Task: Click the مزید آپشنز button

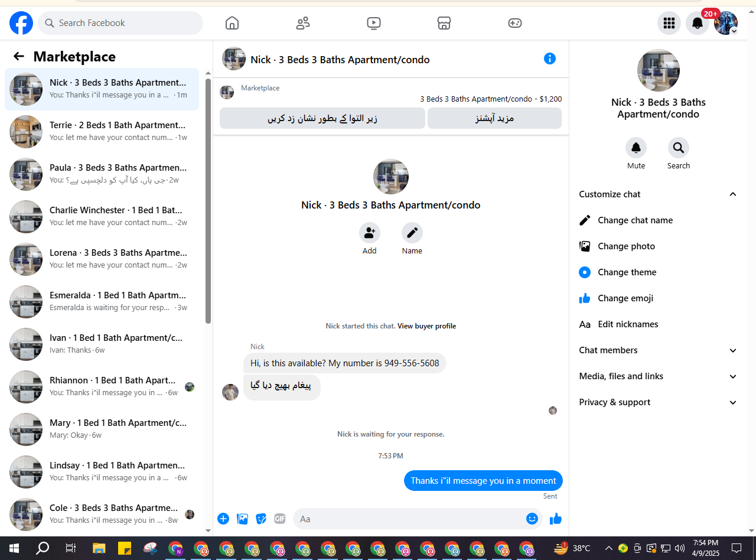Action: [x=494, y=118]
